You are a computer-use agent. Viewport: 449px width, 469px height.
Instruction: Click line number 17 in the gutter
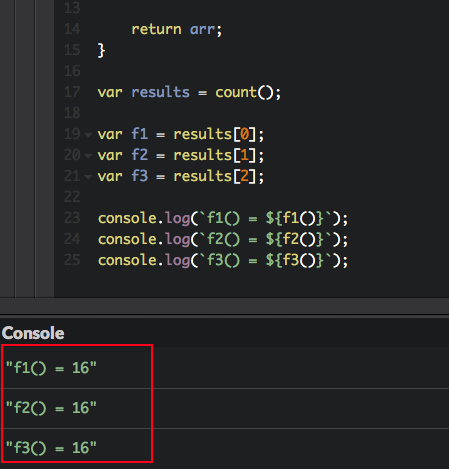coord(72,92)
